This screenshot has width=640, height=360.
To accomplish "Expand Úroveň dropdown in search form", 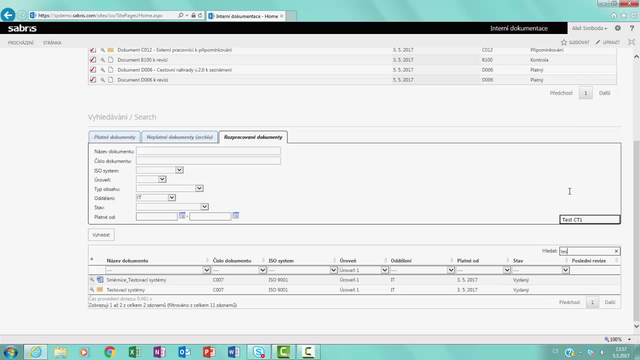I will point(162,179).
